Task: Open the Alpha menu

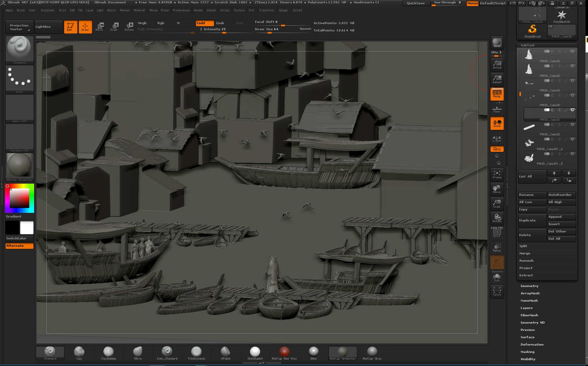Action: [9, 10]
